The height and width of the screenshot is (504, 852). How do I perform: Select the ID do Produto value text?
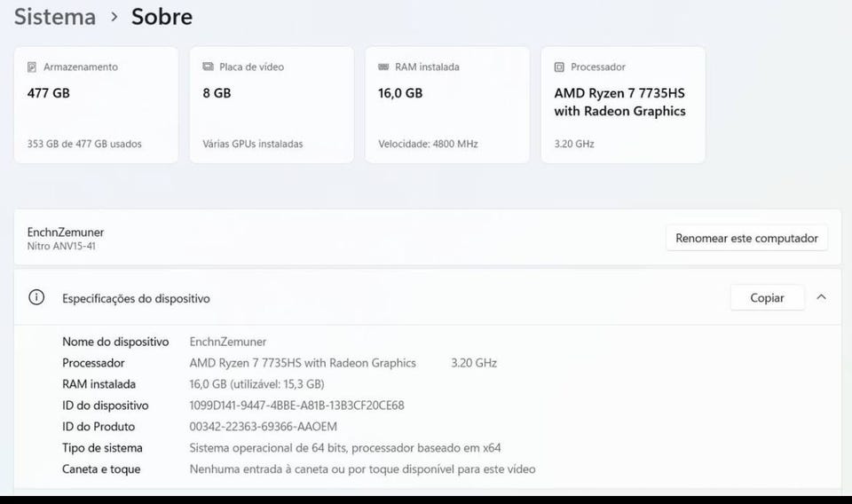click(263, 426)
